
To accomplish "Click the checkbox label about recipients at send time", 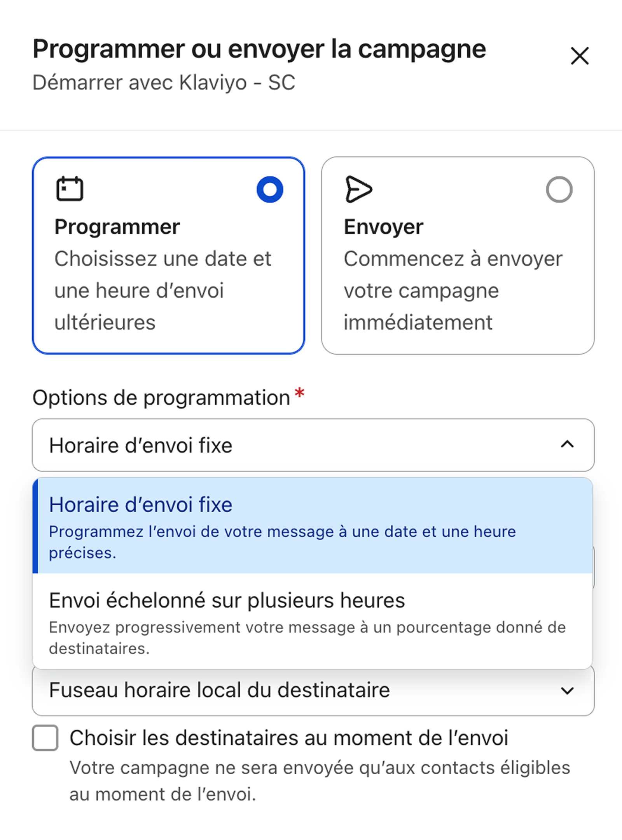I will tap(289, 738).
